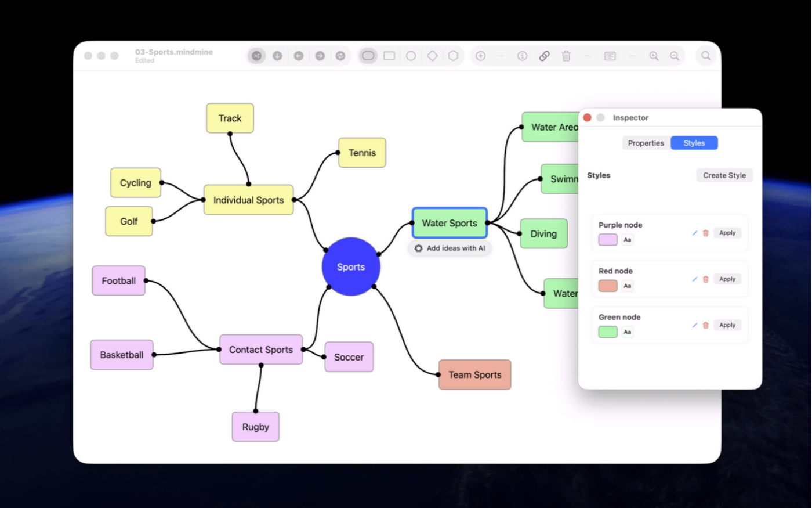Select the Soccer node

[349, 357]
